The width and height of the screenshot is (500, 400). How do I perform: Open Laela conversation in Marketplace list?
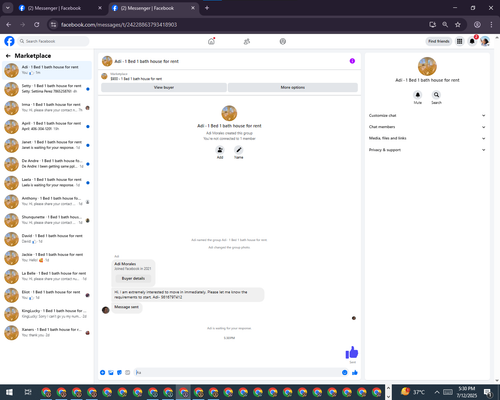(47, 182)
